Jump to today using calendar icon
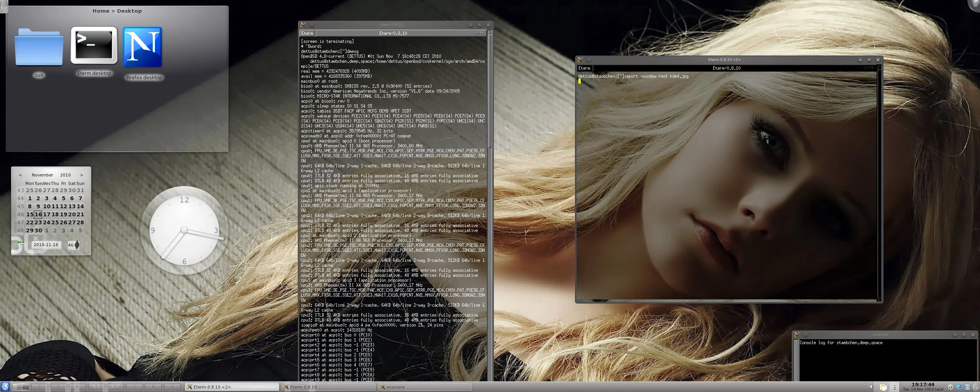Screen dimensions: 980x392 tap(21, 244)
